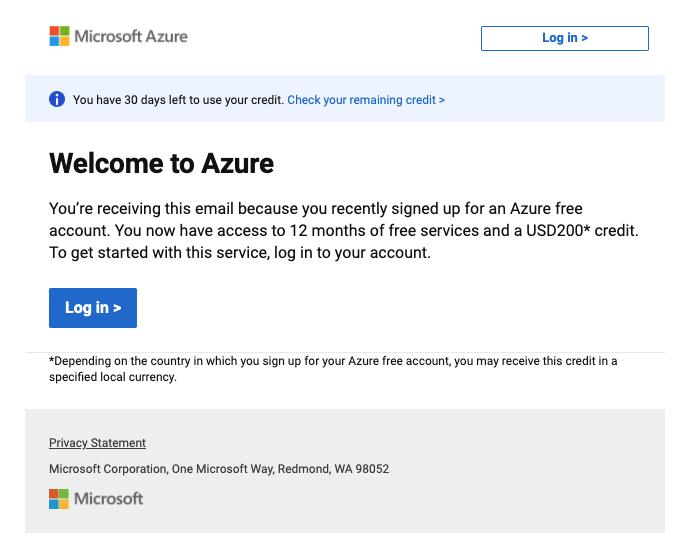Image resolution: width=681 pixels, height=550 pixels.
Task: Click the You're receiving this email sentence
Action: coord(316,219)
